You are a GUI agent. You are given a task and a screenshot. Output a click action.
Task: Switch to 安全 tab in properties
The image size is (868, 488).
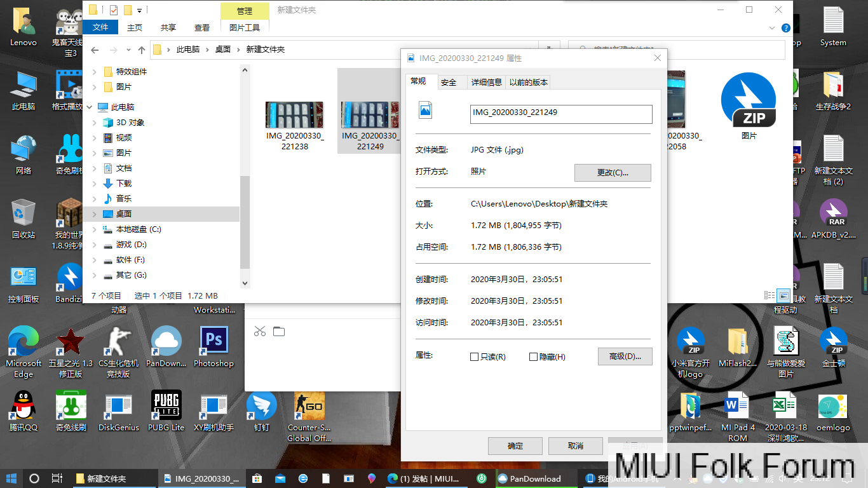[449, 83]
